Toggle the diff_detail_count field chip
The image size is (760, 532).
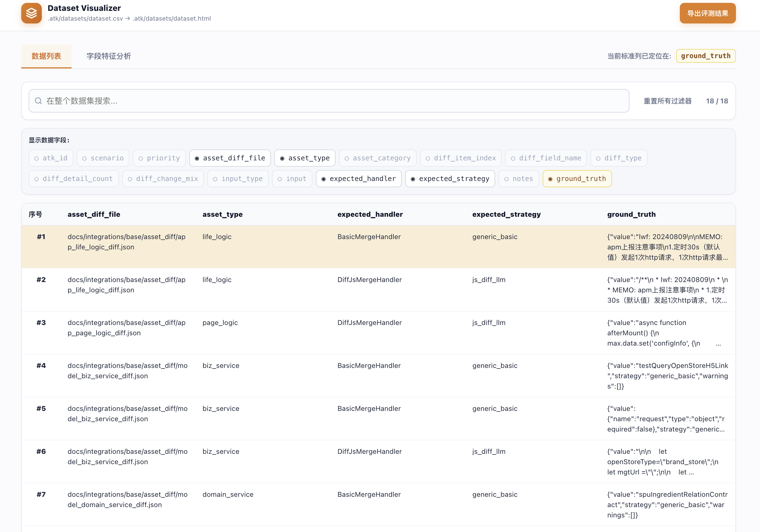click(x=74, y=178)
